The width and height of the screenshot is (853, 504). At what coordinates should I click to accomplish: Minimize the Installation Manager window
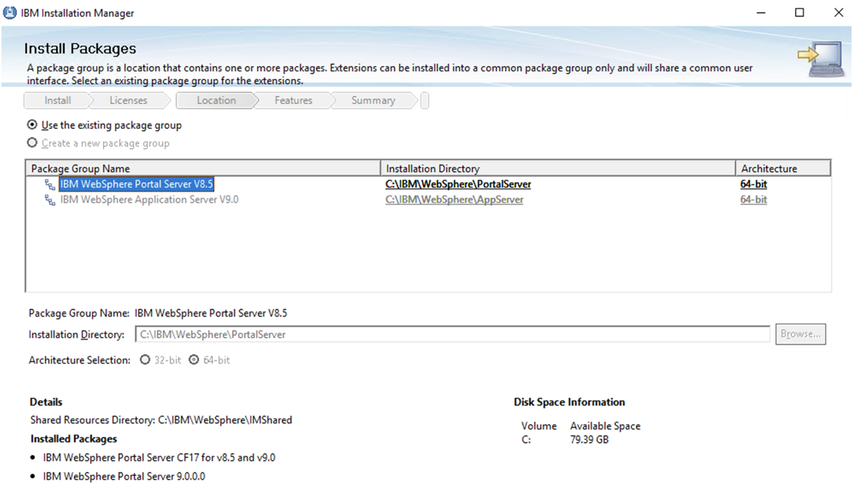point(761,12)
